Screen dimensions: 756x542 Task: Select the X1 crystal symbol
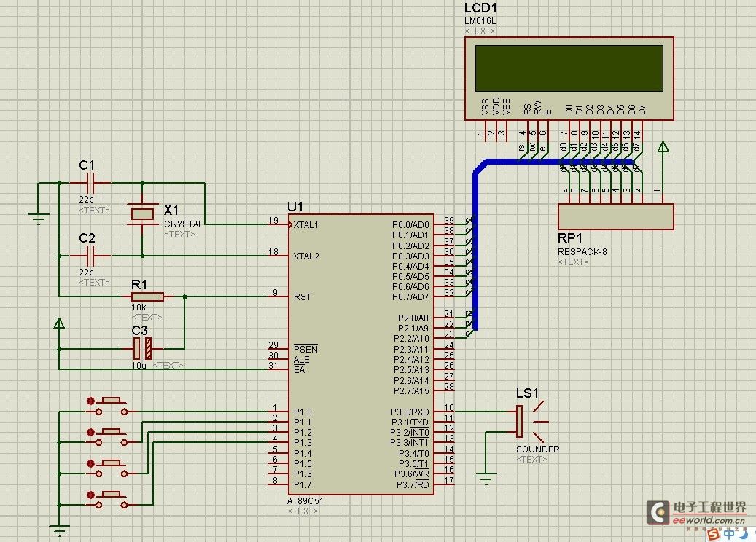pos(143,214)
